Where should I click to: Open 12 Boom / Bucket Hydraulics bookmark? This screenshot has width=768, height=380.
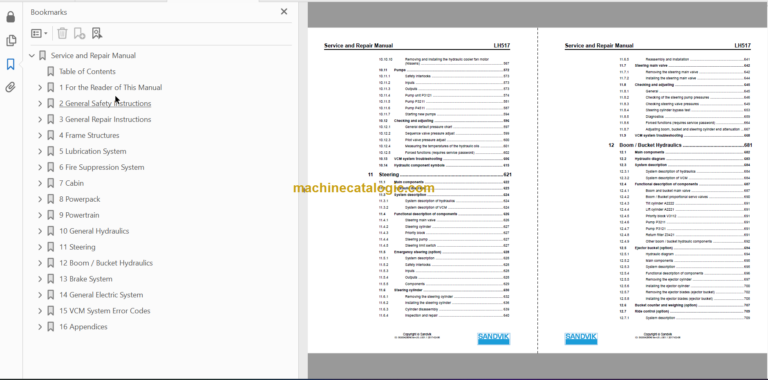pos(106,263)
